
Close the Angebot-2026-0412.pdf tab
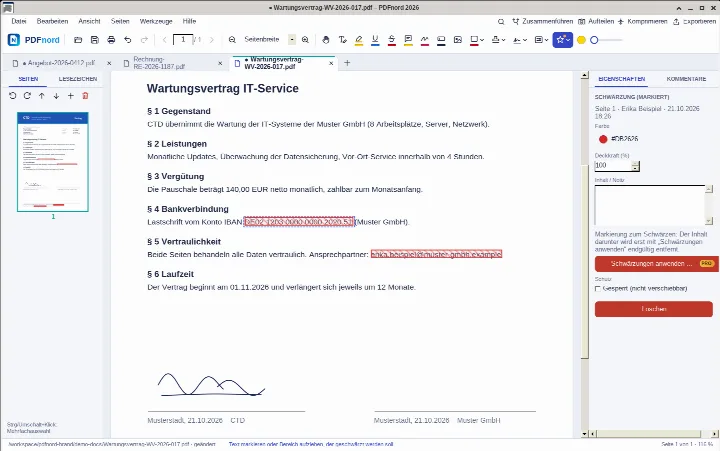point(109,63)
